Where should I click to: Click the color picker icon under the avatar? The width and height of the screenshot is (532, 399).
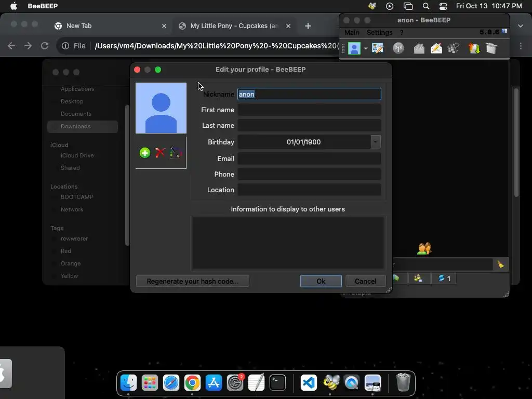pyautogui.click(x=176, y=153)
